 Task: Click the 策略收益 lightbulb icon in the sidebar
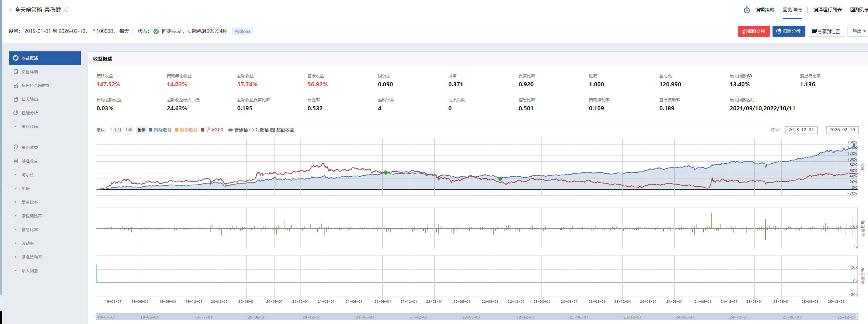16,147
